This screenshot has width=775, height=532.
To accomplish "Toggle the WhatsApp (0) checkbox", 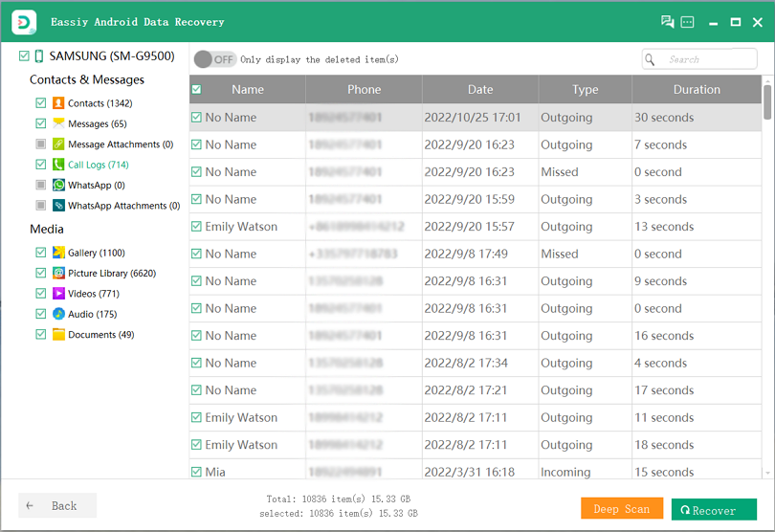I will click(40, 185).
